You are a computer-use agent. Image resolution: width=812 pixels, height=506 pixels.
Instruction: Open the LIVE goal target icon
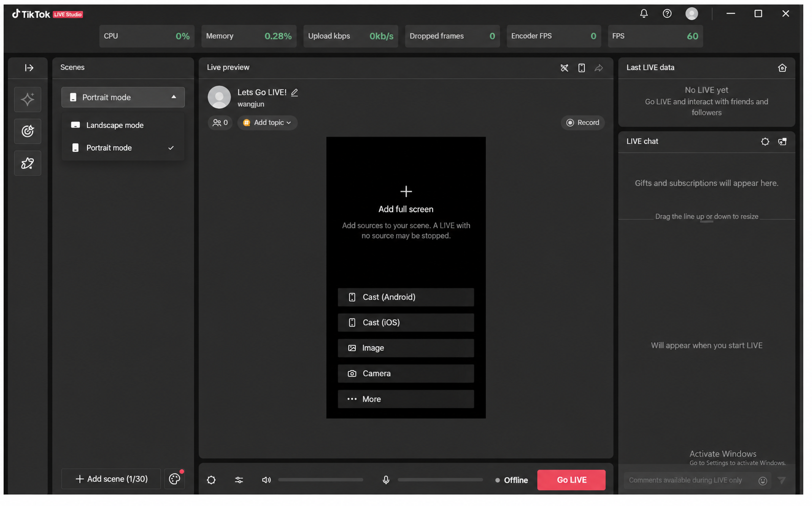[28, 131]
